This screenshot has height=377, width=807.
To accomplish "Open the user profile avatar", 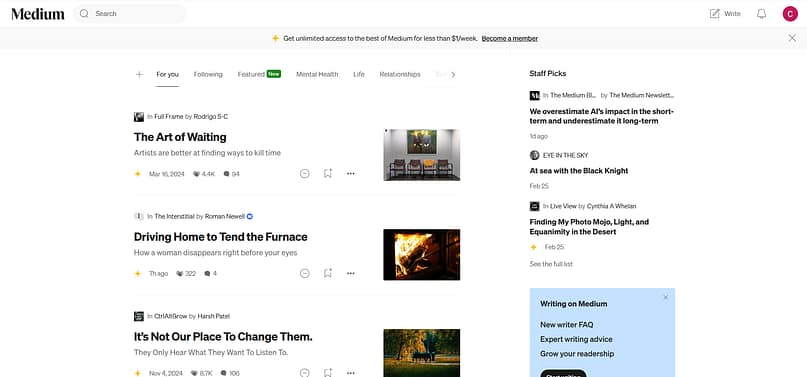I will point(790,14).
